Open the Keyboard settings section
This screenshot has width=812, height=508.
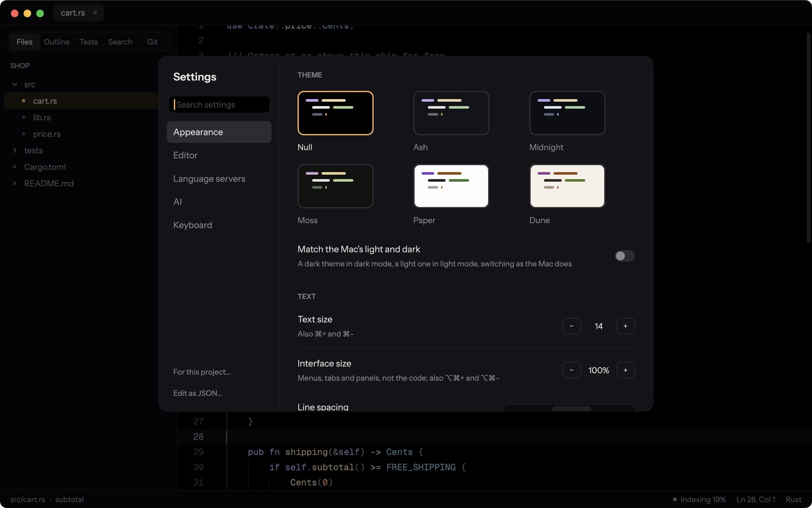(219, 225)
